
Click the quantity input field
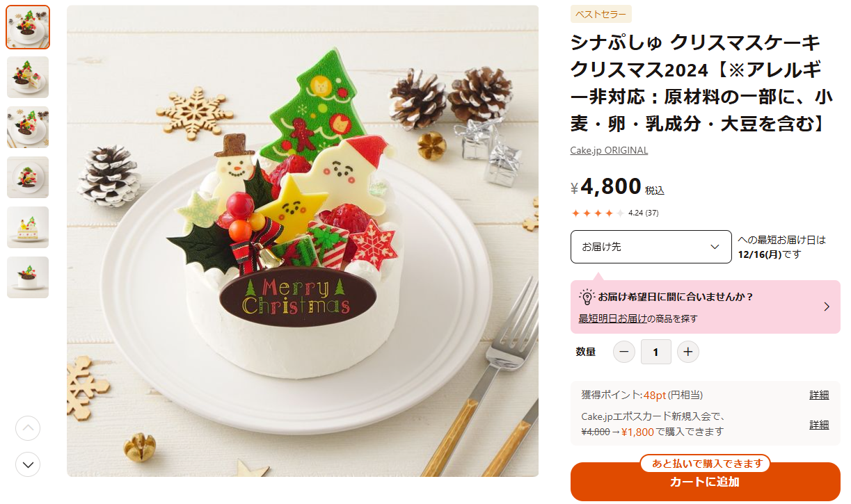click(x=655, y=352)
